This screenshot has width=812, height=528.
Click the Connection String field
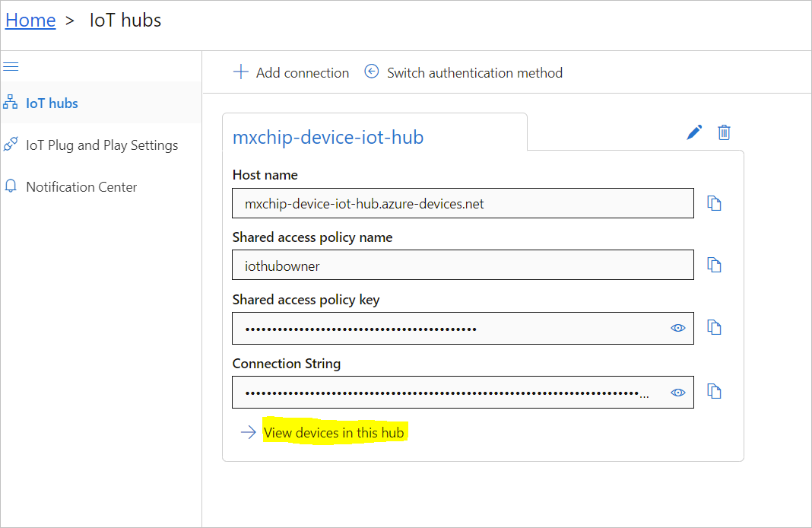[x=463, y=393]
